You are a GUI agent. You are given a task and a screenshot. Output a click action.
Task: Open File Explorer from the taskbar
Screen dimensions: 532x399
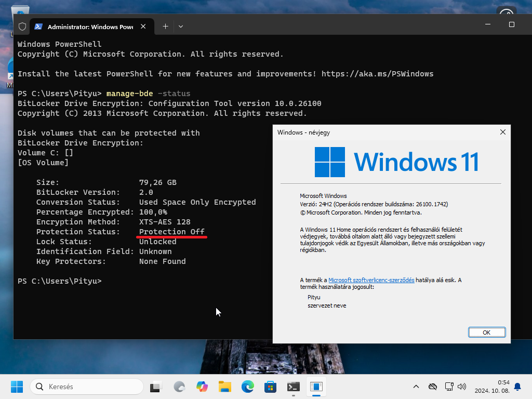tap(225, 387)
